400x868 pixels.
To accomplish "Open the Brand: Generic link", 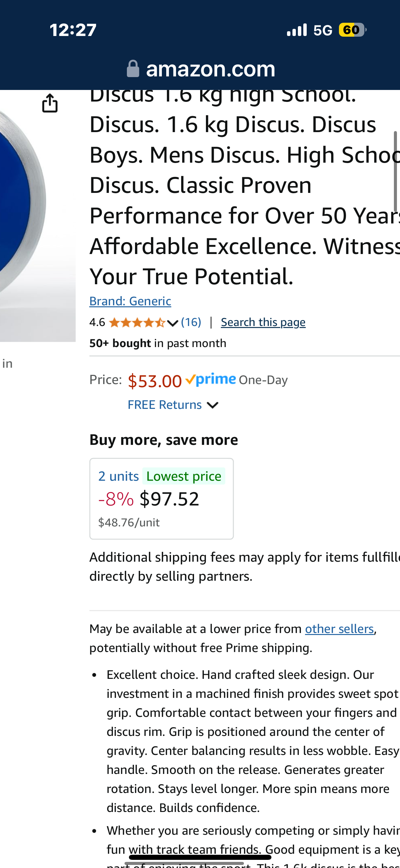I will (130, 301).
